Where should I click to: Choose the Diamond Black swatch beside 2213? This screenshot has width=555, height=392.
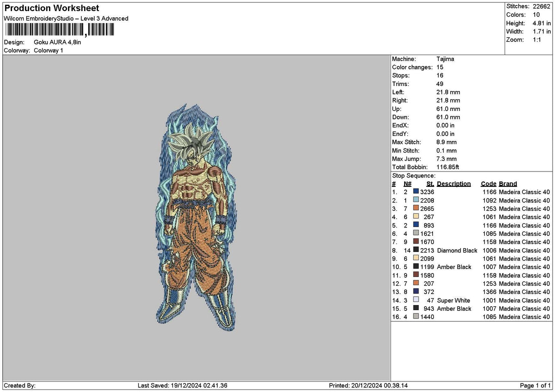(416, 250)
